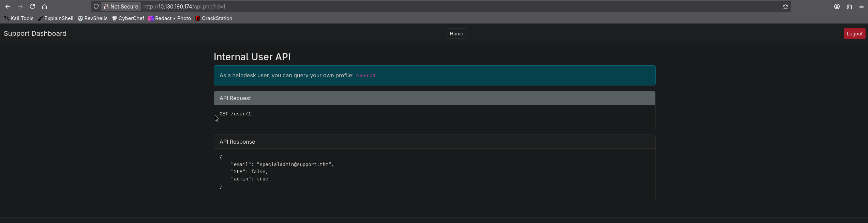The width and height of the screenshot is (868, 223).
Task: Click the Not Secure lock indicator
Action: coord(121,6)
